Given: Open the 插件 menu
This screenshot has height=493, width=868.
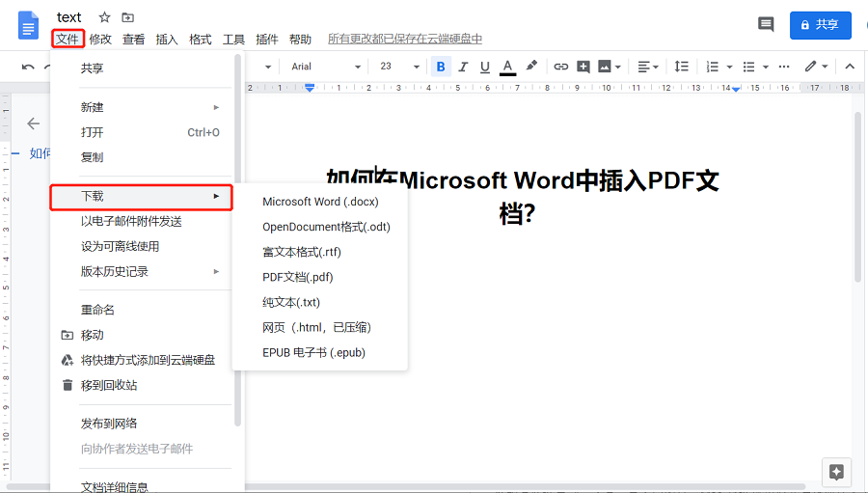Looking at the screenshot, I should coord(266,40).
